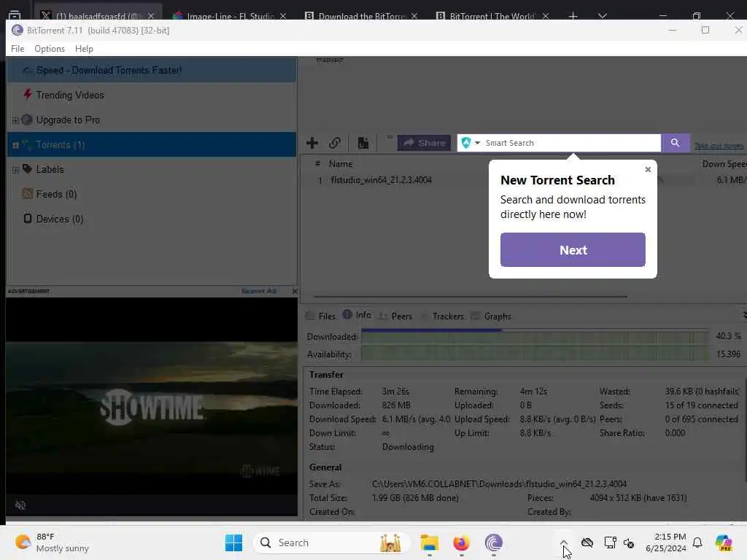Click the Name column header
Image resolution: width=747 pixels, height=560 pixels.
341,164
